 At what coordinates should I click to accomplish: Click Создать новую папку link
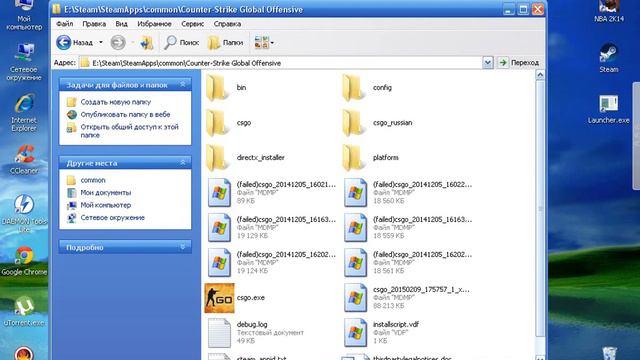(116, 102)
